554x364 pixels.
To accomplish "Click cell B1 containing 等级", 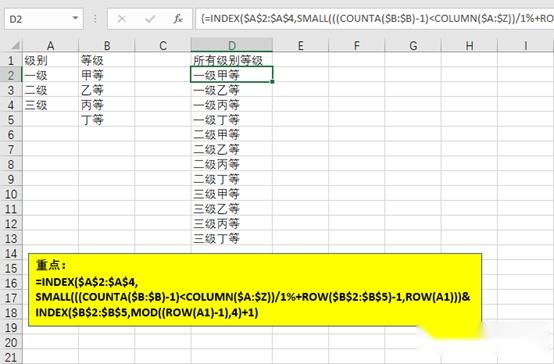I will pos(107,60).
